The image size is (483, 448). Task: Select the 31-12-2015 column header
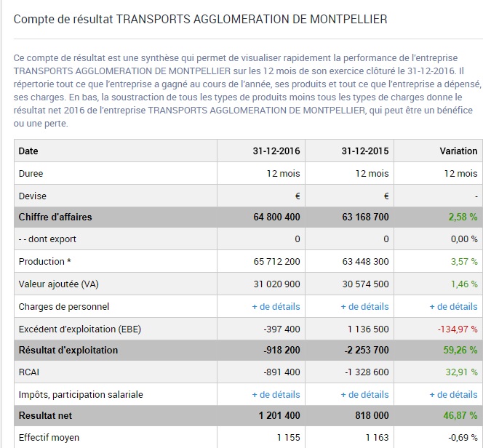click(x=365, y=151)
